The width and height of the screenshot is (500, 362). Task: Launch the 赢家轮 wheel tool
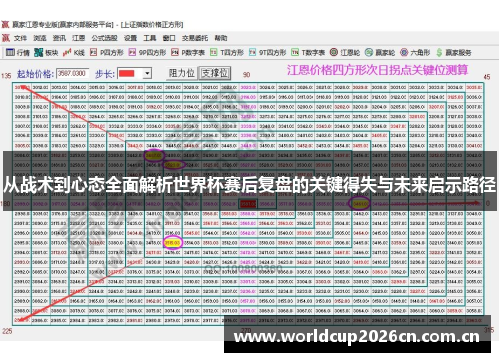click(380, 52)
